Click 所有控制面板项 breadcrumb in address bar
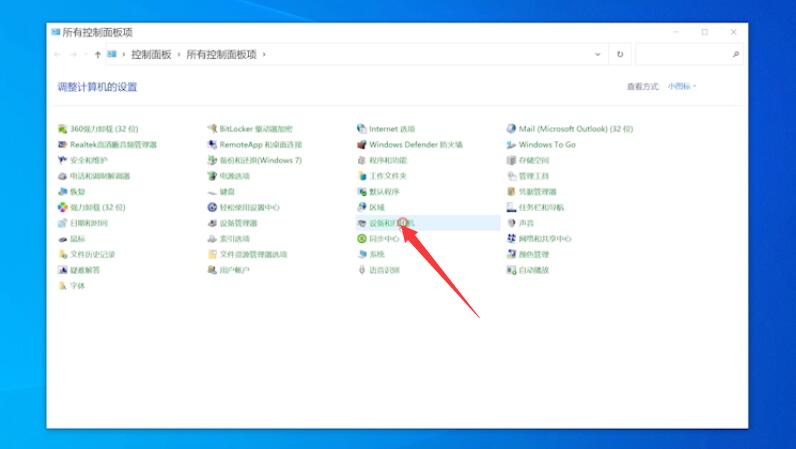 tap(221, 54)
